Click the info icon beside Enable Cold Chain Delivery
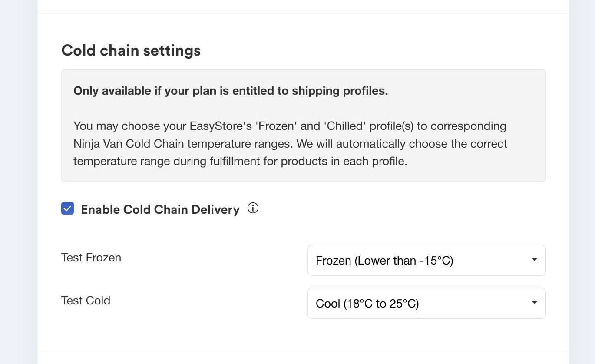Screen dimensions: 595x364 point(253,208)
